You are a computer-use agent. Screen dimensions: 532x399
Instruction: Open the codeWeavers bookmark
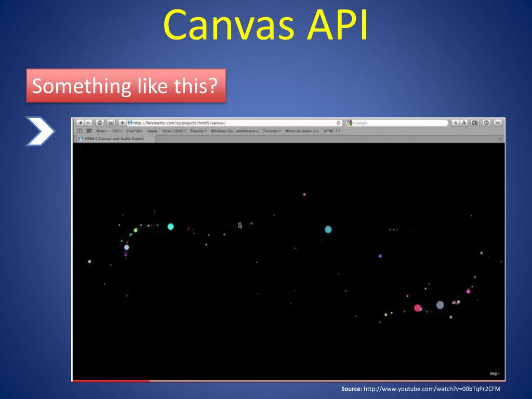pos(247,131)
